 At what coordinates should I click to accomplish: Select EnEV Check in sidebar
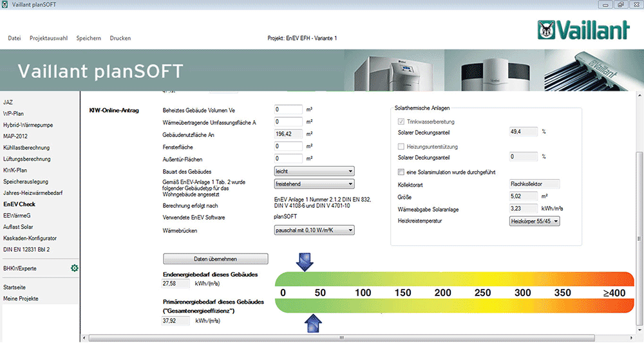(x=19, y=204)
